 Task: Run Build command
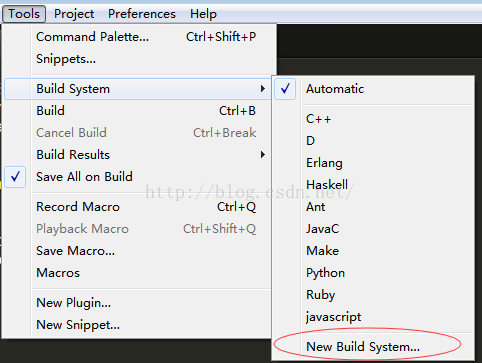coord(138,111)
